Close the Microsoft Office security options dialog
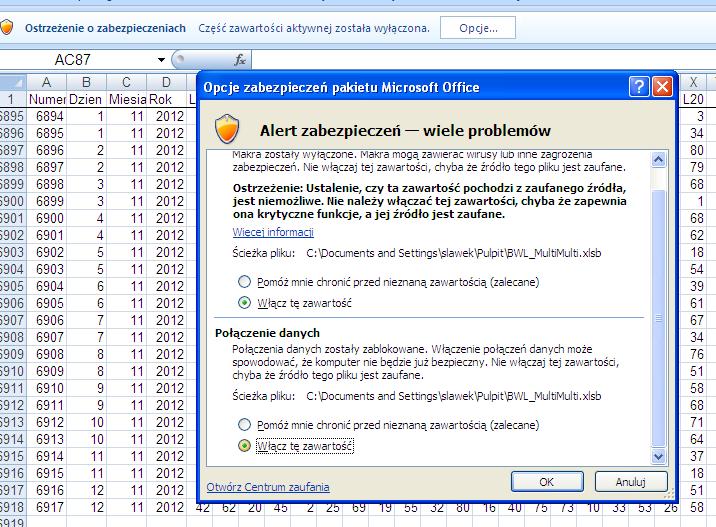The width and height of the screenshot is (716, 527). coord(662,86)
